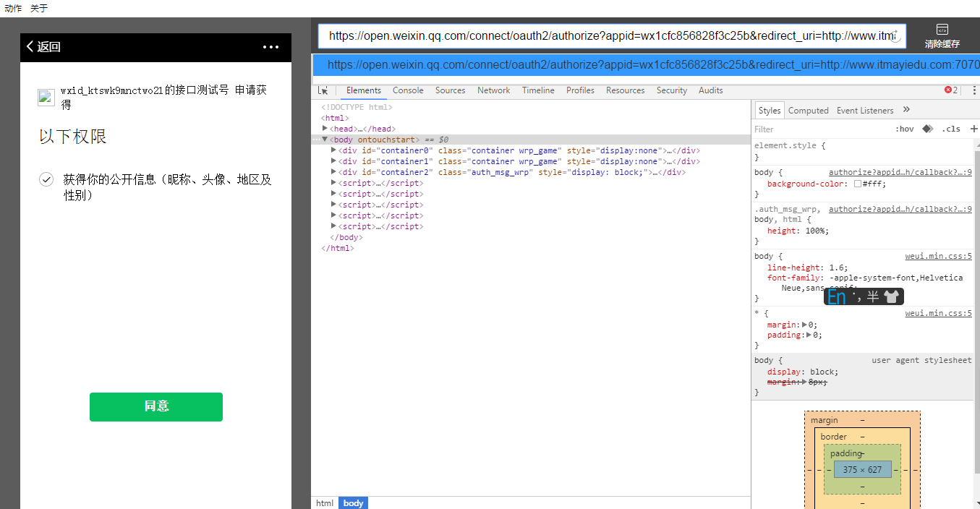
Task: Click the back arrow 返回 in phone header
Action: [43, 47]
